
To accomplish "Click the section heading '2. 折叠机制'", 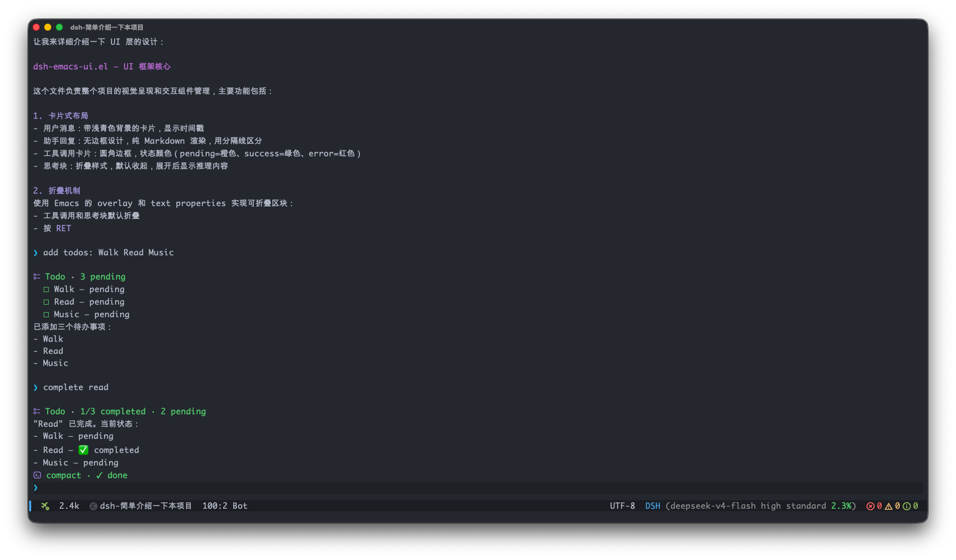I will tap(57, 191).
